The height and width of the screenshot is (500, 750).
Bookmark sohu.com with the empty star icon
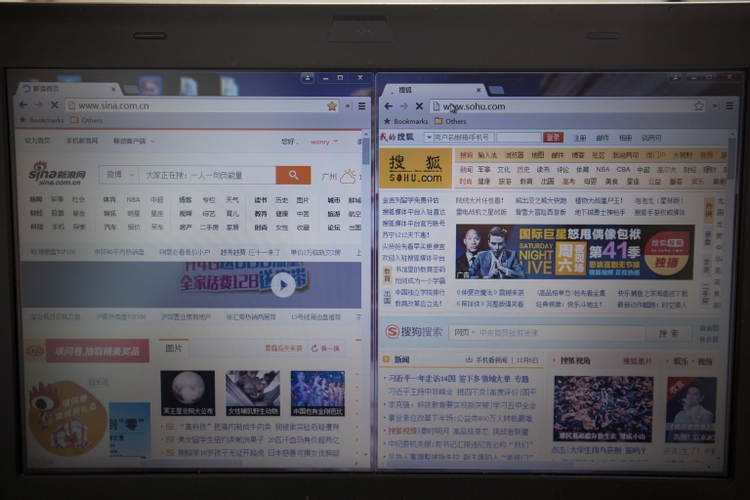[x=699, y=106]
